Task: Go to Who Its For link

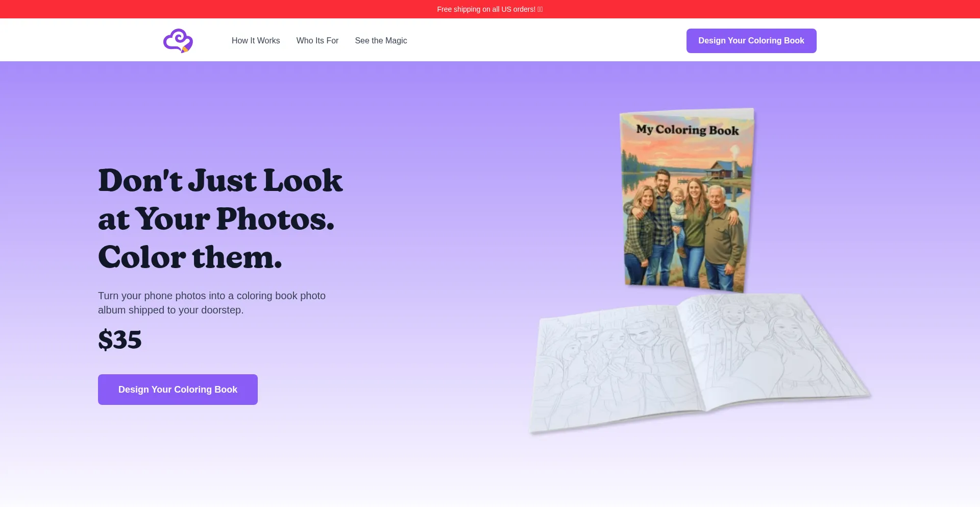Action: [317, 41]
